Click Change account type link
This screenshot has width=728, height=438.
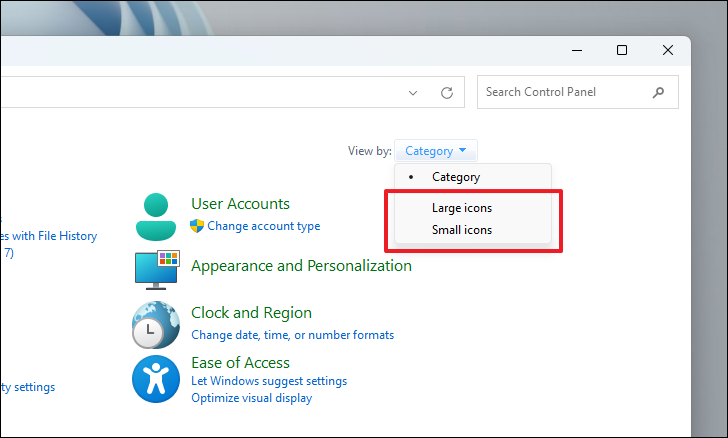[x=264, y=226]
